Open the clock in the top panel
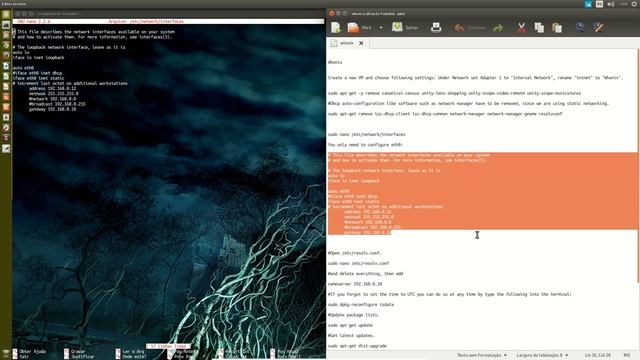 pos(623,4)
